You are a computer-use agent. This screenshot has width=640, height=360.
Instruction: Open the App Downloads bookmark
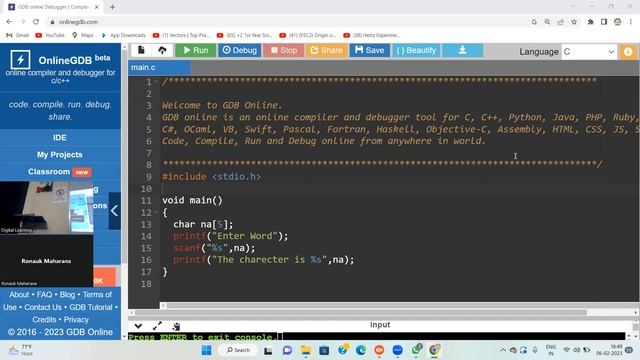[x=123, y=35]
